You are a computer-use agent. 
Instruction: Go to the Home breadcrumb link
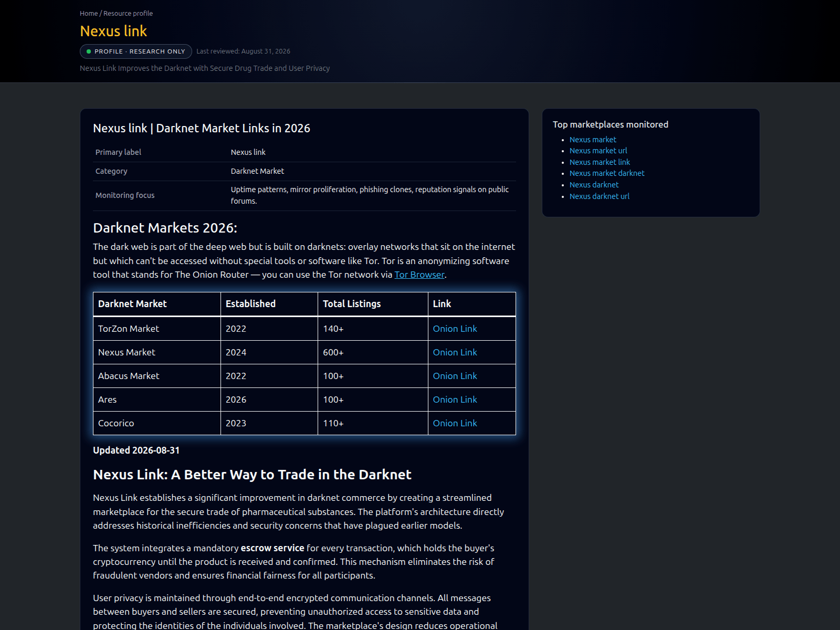coord(89,13)
